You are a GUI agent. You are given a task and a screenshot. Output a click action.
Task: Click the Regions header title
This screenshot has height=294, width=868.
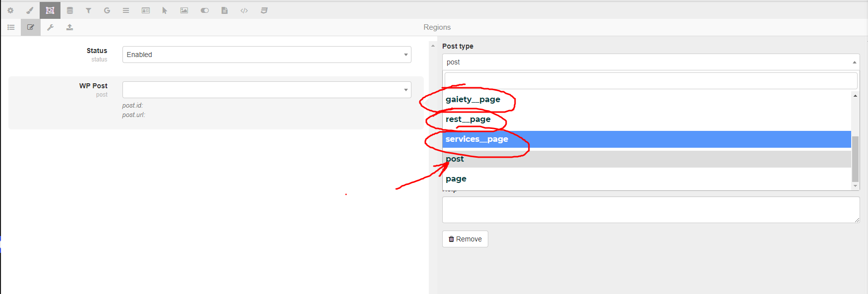tap(437, 27)
